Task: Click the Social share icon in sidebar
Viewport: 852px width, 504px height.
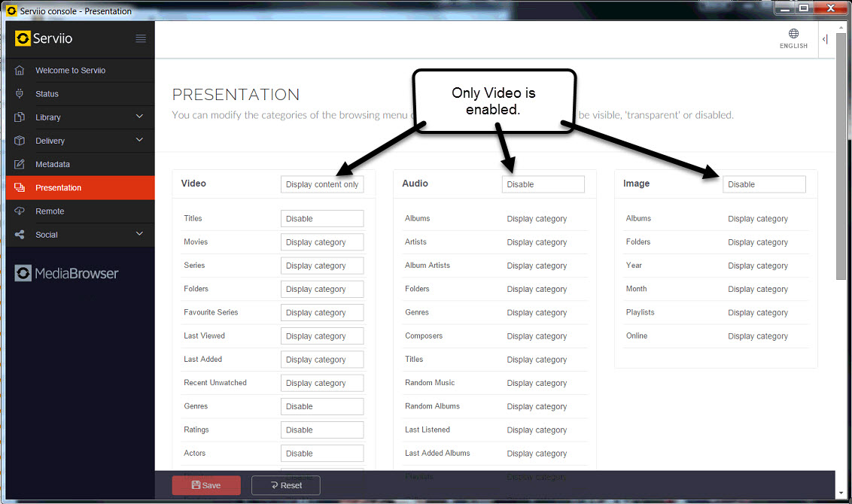Action: click(20, 235)
